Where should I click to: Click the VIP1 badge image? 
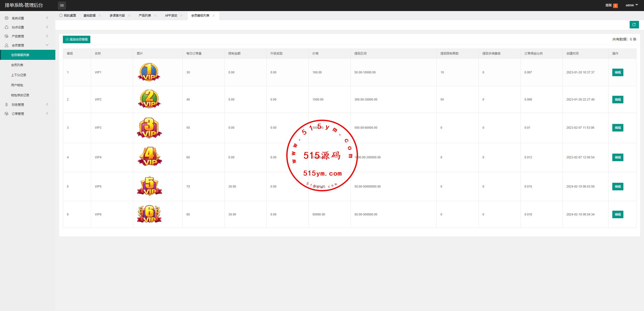click(149, 72)
